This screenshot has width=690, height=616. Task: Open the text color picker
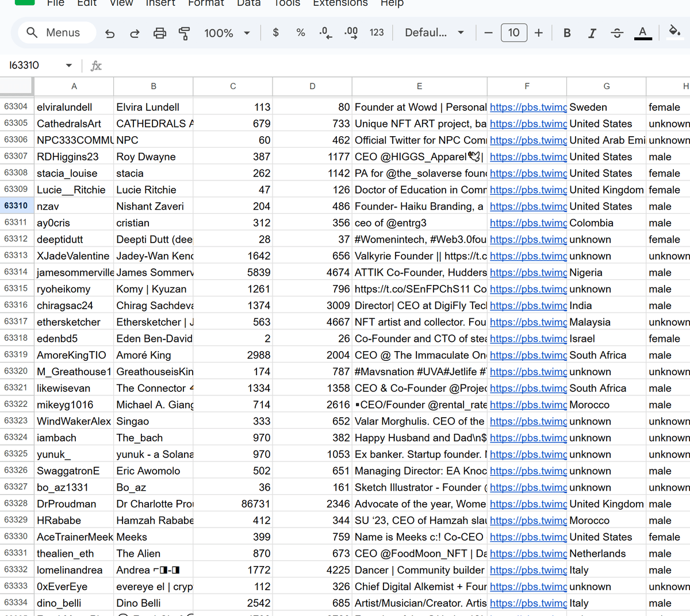point(643,33)
